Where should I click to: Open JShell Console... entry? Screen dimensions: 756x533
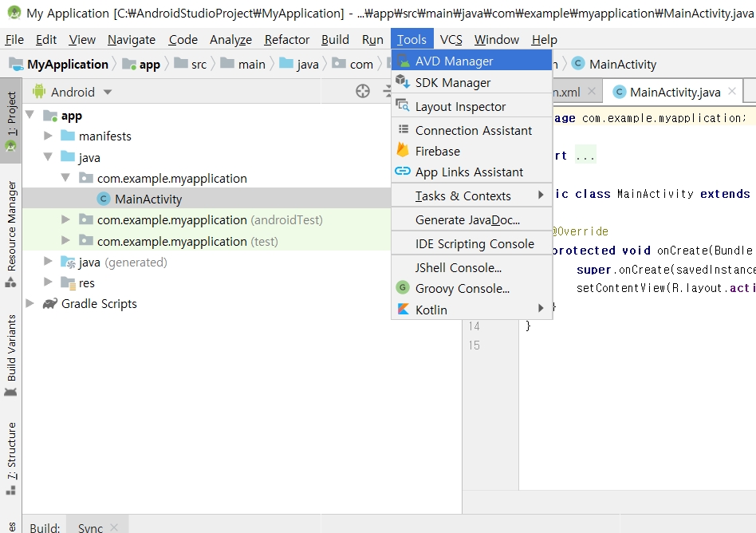coord(471,268)
